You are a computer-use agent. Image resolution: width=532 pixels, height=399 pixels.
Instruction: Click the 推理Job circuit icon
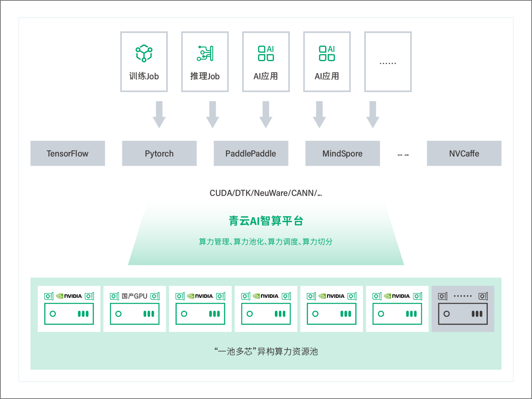(x=205, y=53)
